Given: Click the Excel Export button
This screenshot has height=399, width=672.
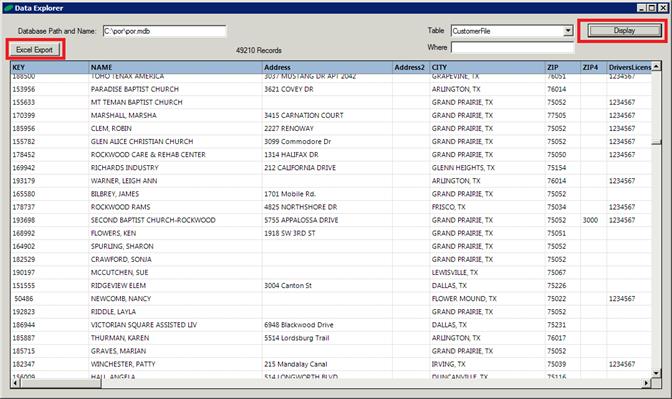Looking at the screenshot, I should coord(34,50).
